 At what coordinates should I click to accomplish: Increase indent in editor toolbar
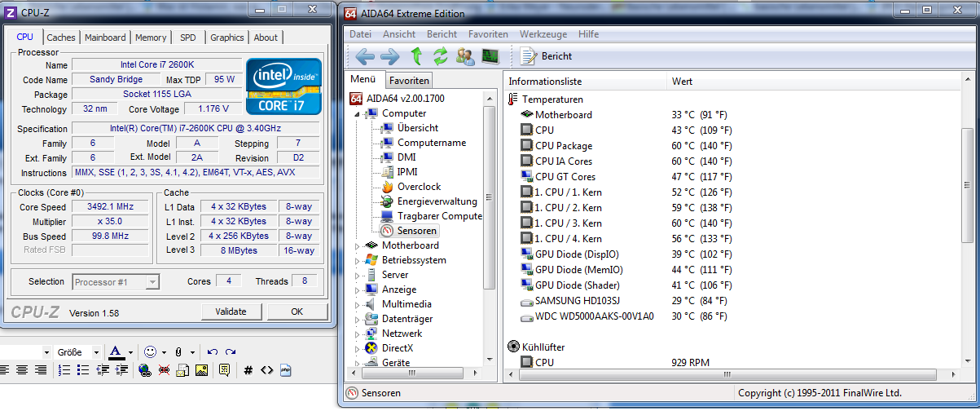120,369
